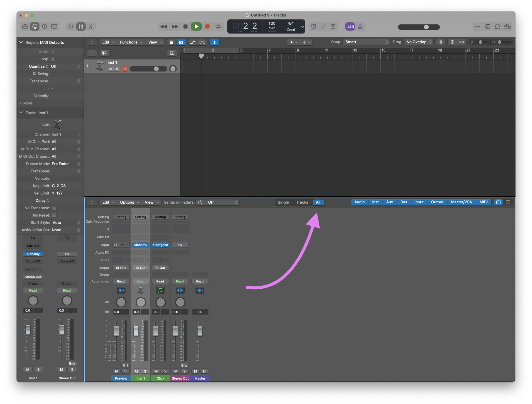Check the No Transpose checkbox

point(54,208)
